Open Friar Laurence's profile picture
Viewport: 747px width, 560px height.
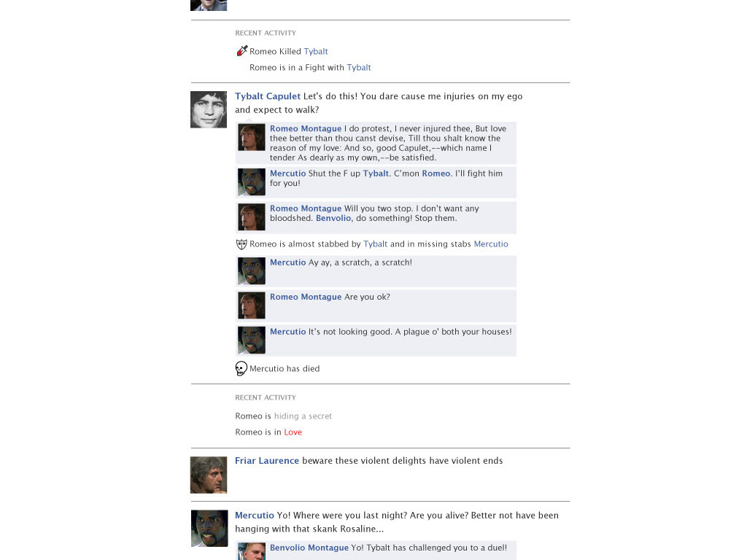tap(209, 475)
